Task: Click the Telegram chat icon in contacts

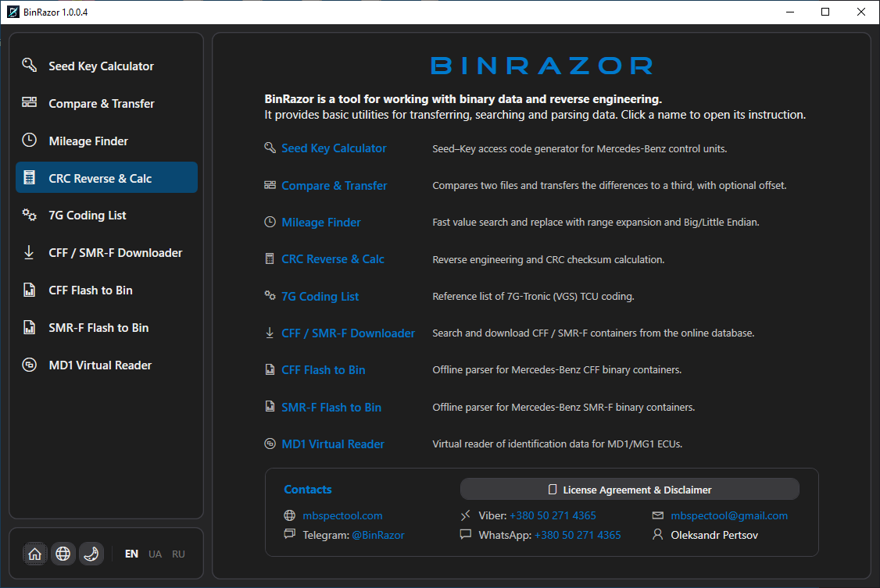Action: pos(290,533)
